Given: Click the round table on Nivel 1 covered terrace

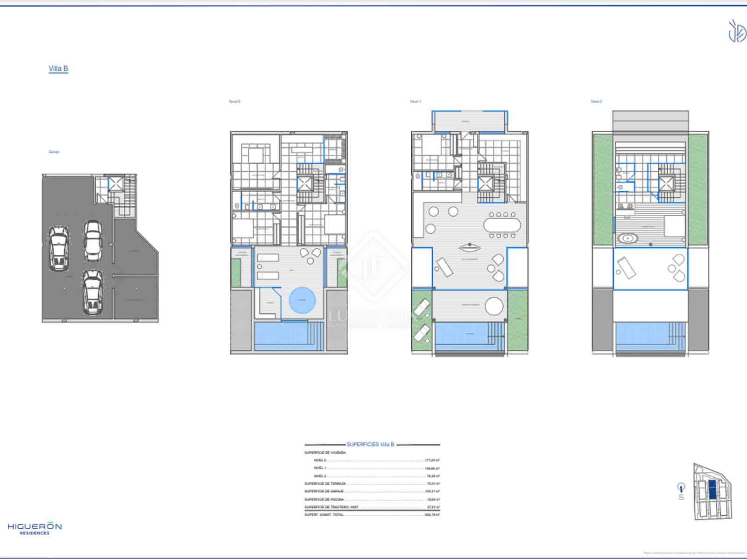Looking at the screenshot, I should point(494,307).
